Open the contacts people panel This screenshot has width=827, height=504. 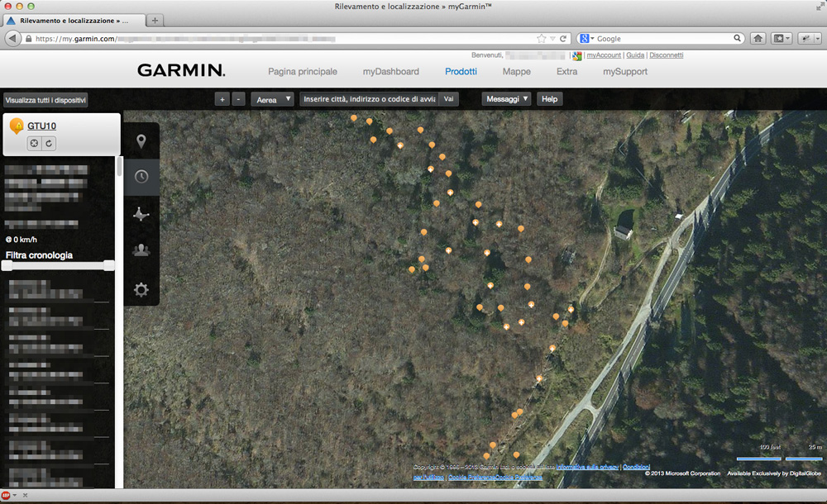pos(141,250)
